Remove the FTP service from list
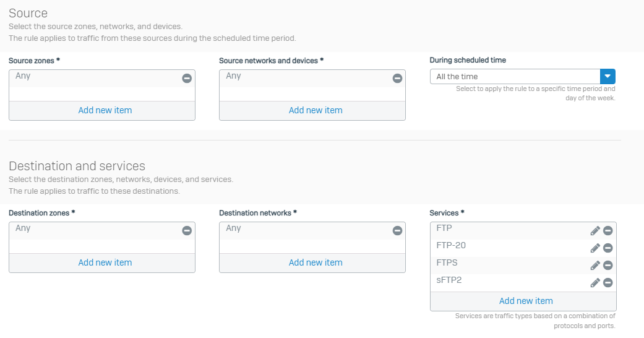Image resolution: width=644 pixels, height=338 pixels. click(x=608, y=231)
